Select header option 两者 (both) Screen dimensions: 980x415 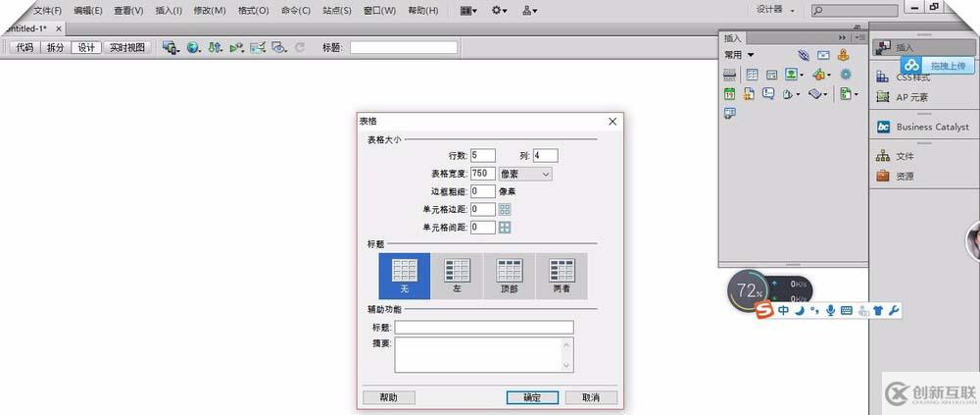[562, 276]
